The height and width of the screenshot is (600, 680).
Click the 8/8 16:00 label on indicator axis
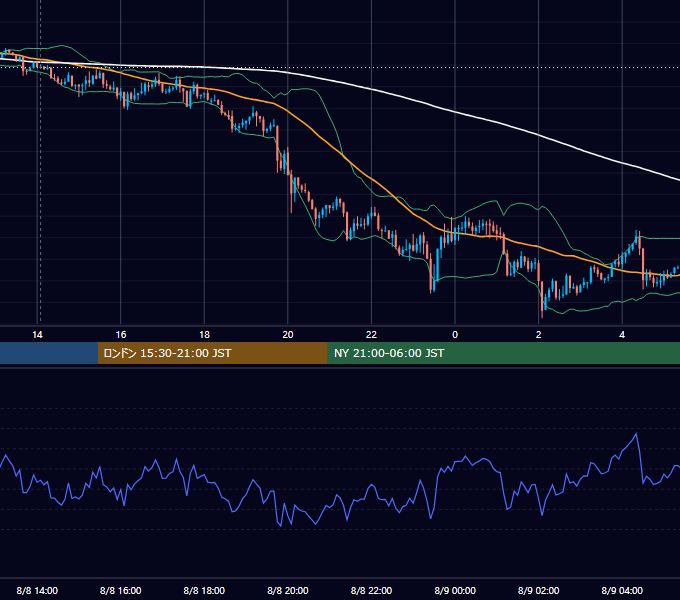click(121, 590)
